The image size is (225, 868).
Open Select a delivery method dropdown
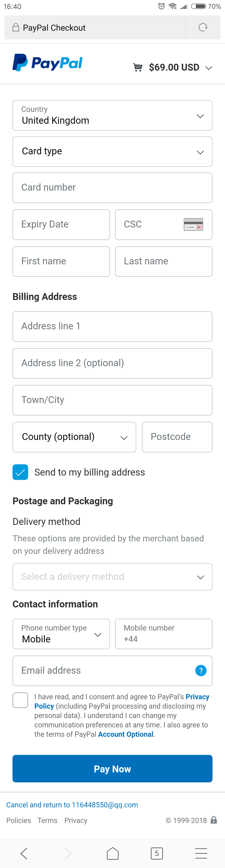pyautogui.click(x=112, y=577)
